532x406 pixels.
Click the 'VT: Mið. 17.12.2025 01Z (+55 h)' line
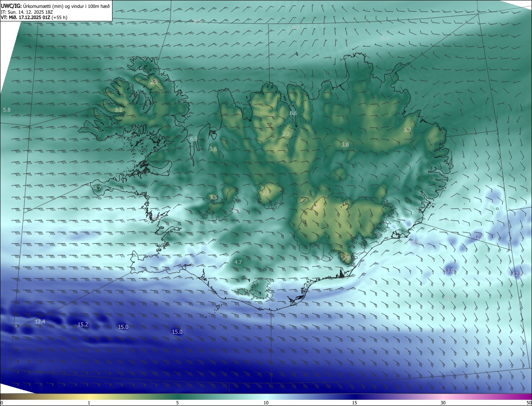coord(34,17)
